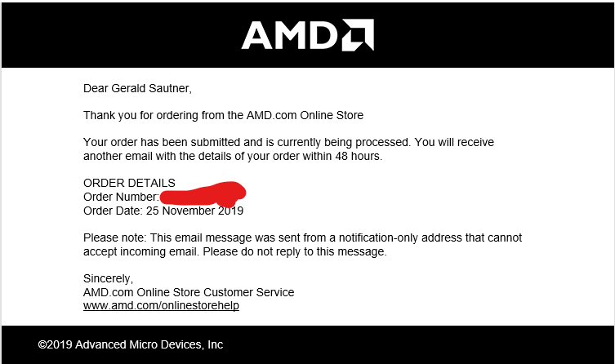The width and height of the screenshot is (615, 364).
Task: Select the 'ORDER DETAILS' heading text
Action: tap(129, 183)
